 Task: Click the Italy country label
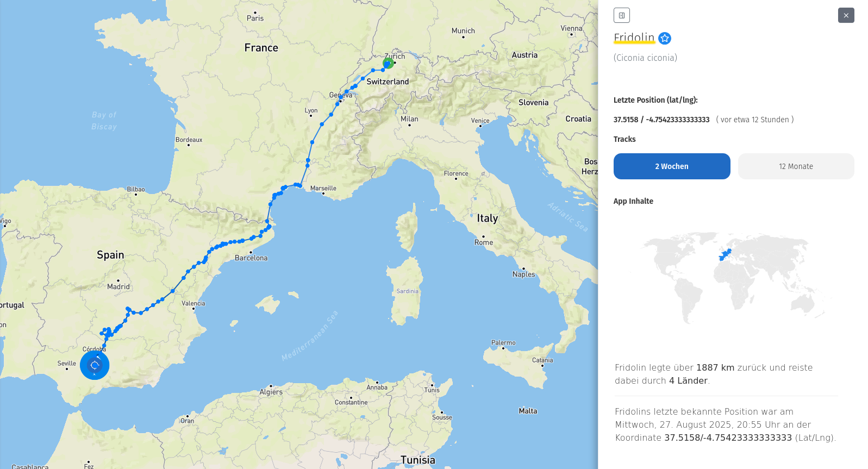488,218
